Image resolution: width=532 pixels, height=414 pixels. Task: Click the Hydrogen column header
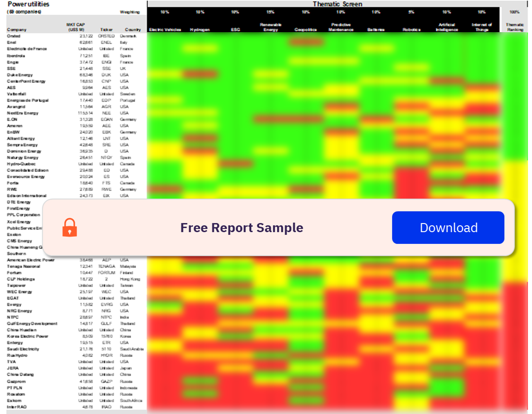tap(200, 29)
